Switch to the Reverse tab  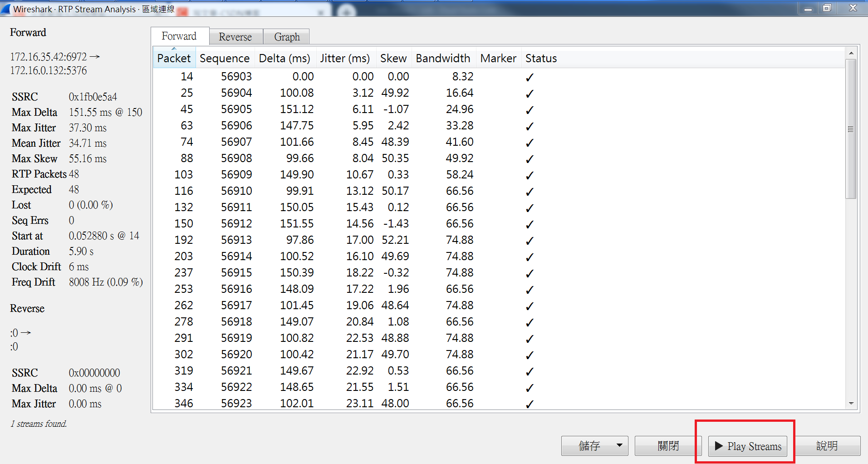(235, 36)
